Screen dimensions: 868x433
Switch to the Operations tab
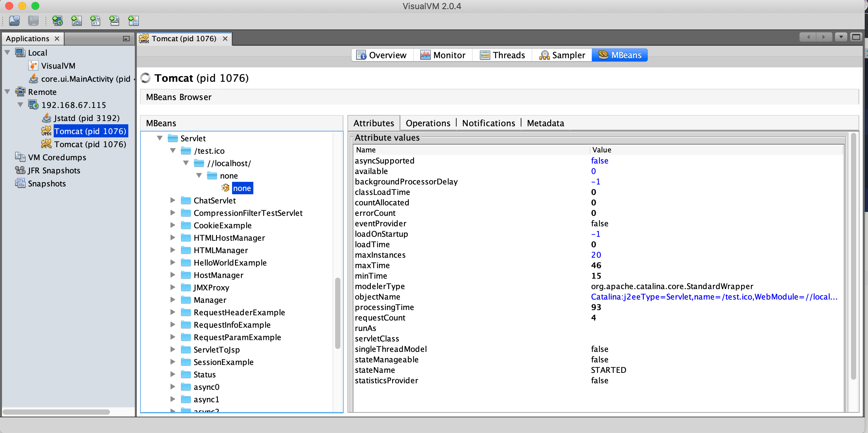point(428,123)
